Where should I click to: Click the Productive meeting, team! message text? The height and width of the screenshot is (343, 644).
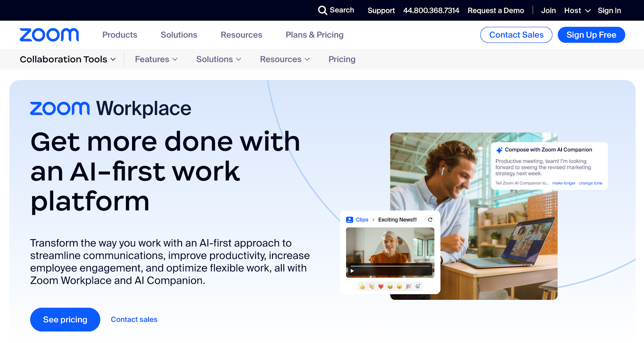(x=543, y=167)
